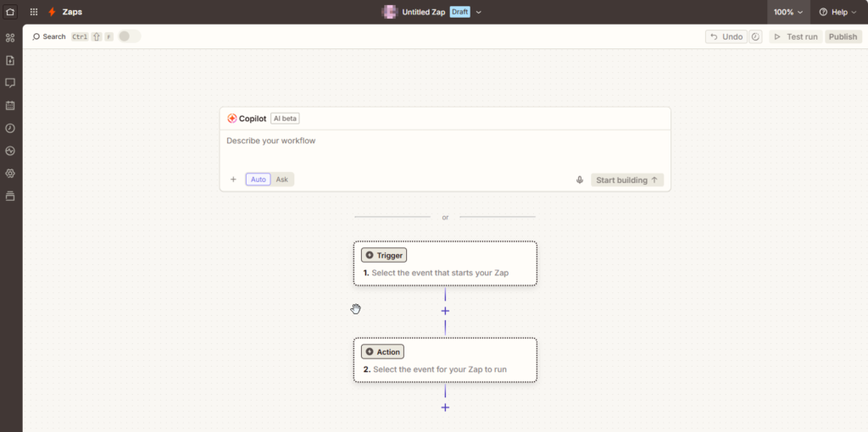Open the apps grid menu
The image size is (868, 432).
click(34, 12)
